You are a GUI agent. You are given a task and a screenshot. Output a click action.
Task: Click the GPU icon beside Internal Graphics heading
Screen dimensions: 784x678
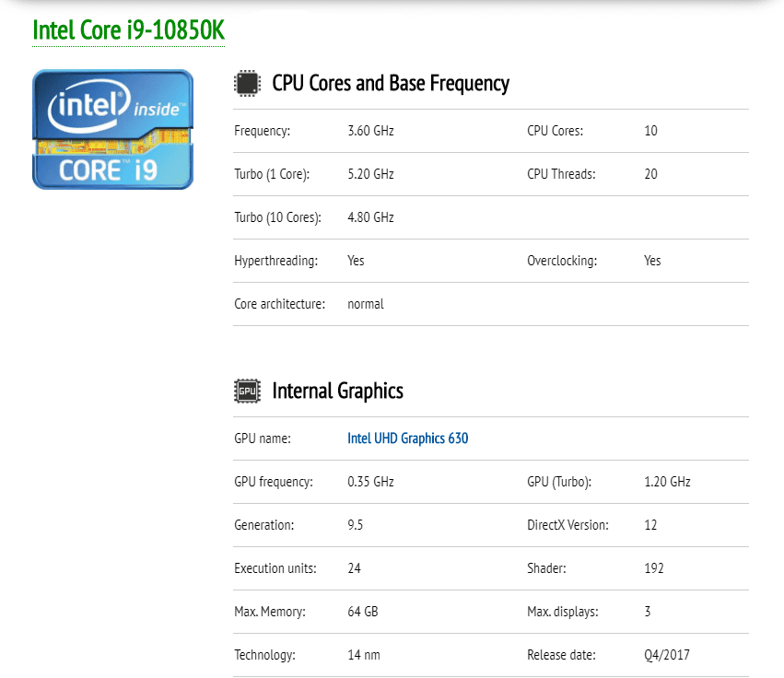pyautogui.click(x=247, y=391)
